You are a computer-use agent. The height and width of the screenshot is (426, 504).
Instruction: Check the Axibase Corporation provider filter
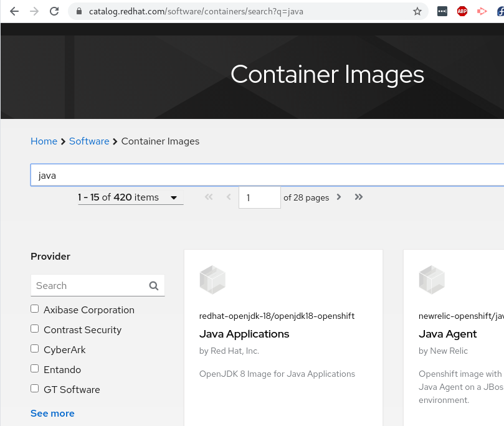pos(35,309)
